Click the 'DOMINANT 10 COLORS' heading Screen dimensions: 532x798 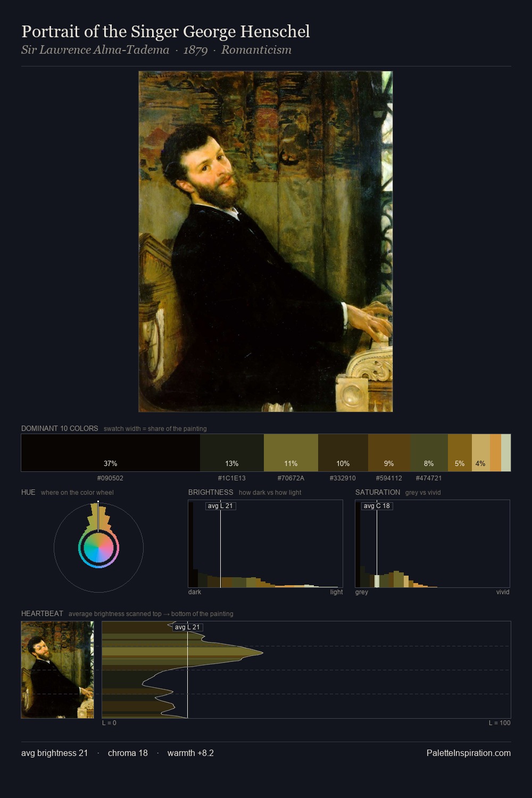tap(60, 428)
